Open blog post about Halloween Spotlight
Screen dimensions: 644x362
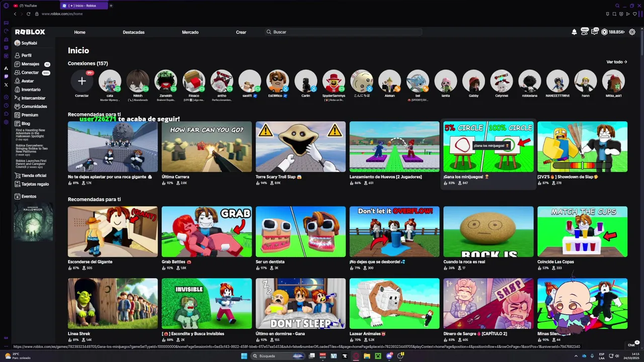[30, 134]
